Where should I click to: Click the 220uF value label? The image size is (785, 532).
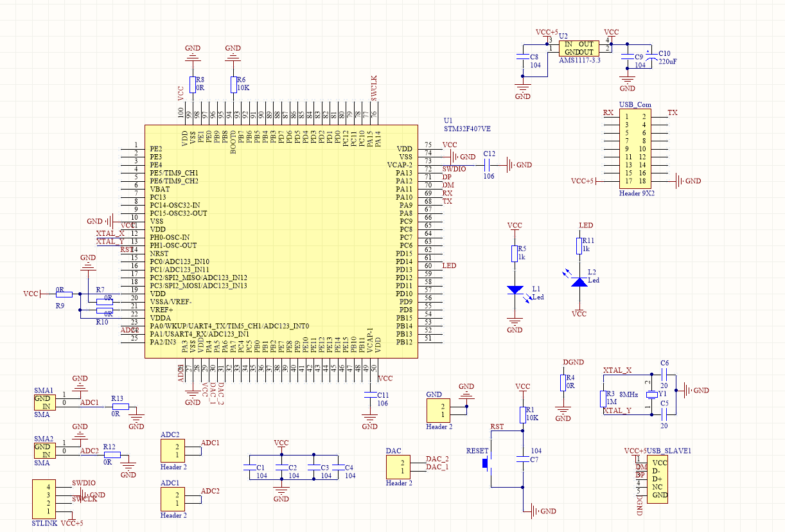coord(668,62)
